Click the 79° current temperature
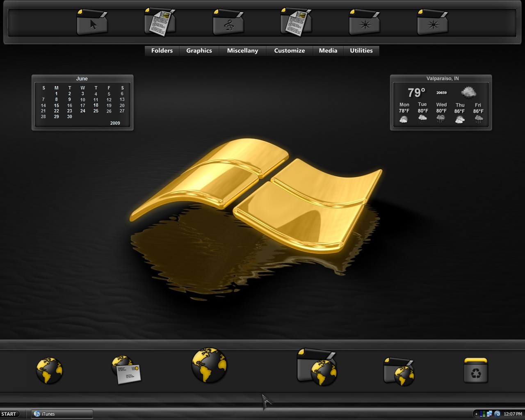 (416, 93)
